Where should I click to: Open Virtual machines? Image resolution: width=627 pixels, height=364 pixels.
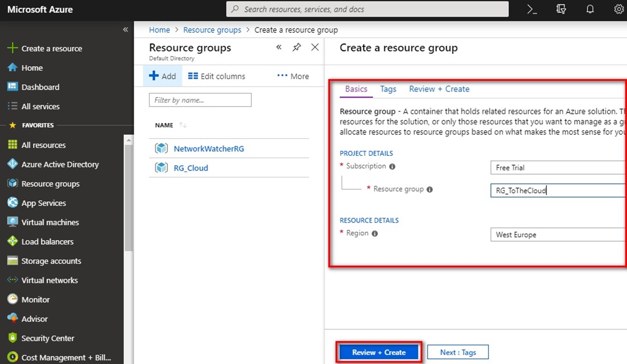(50, 222)
